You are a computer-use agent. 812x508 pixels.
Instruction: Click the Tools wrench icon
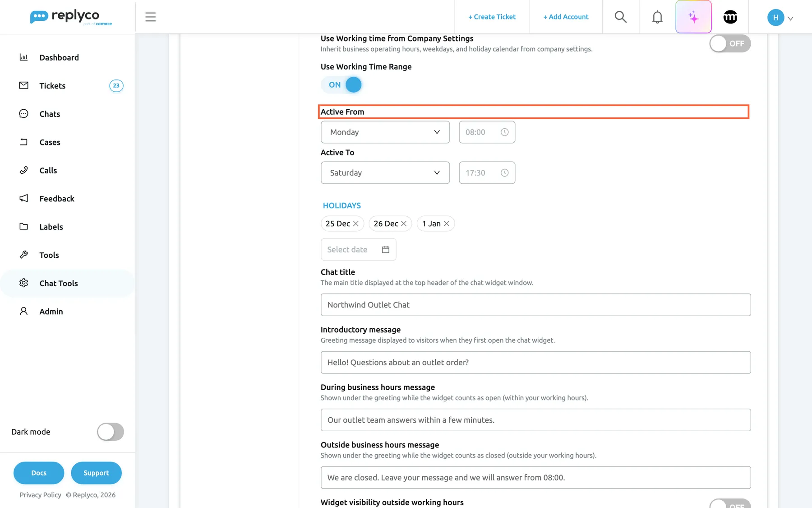pyautogui.click(x=23, y=255)
